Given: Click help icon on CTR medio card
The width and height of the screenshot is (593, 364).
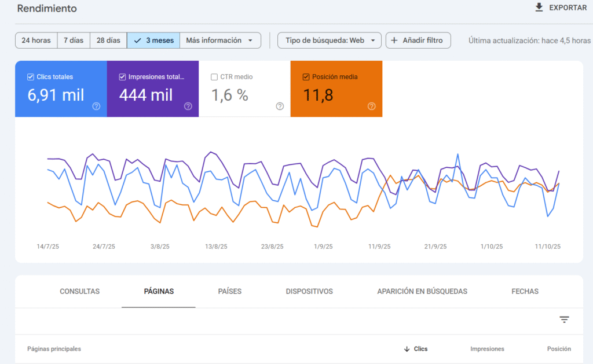Looking at the screenshot, I should click(280, 106).
